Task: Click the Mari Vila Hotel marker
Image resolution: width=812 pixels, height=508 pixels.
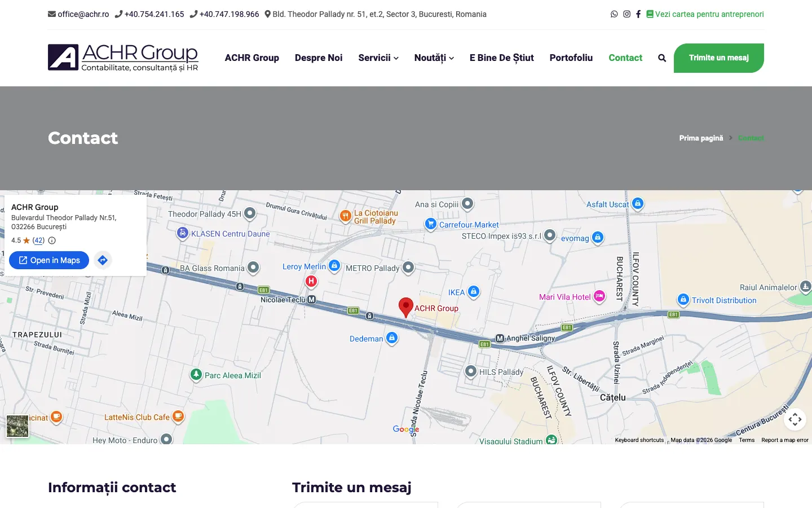Action: [599, 296]
